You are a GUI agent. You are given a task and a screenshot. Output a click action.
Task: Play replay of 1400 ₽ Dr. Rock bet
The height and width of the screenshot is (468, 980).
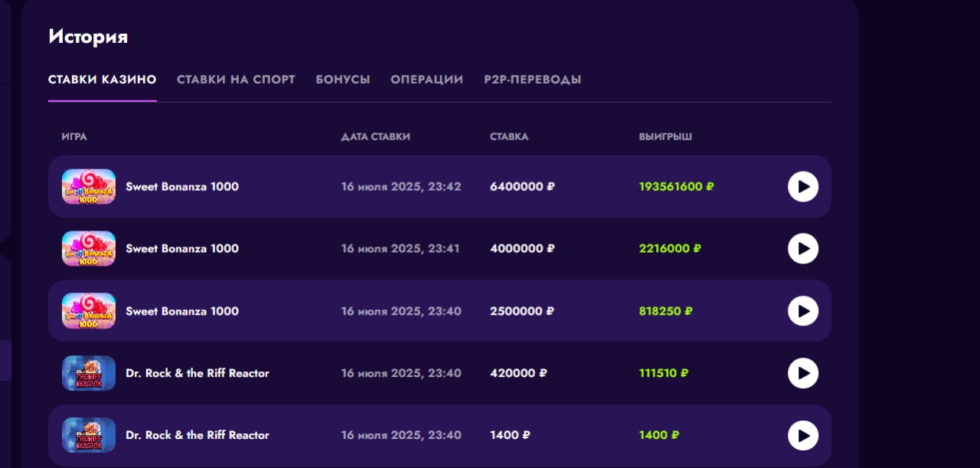point(802,435)
